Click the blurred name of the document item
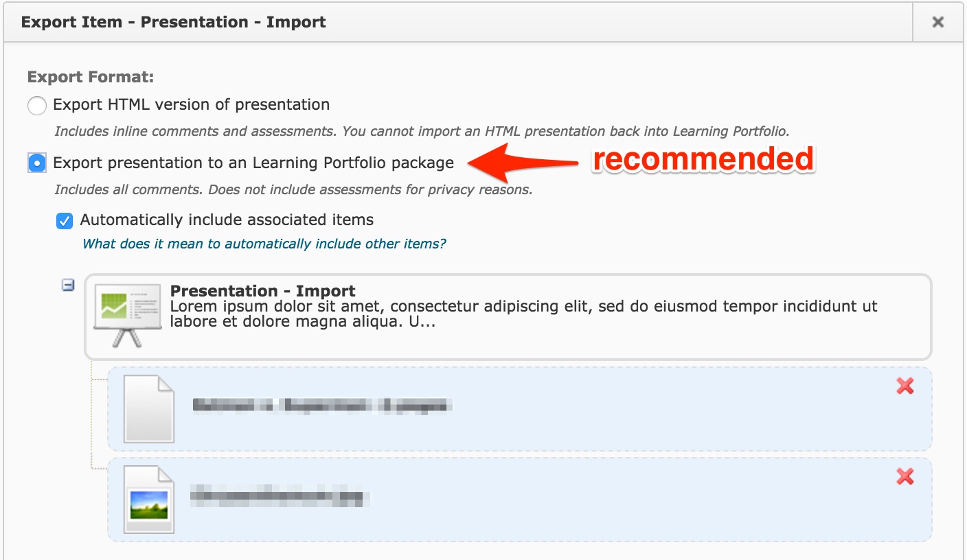This screenshot has height=560, width=967. [323, 406]
